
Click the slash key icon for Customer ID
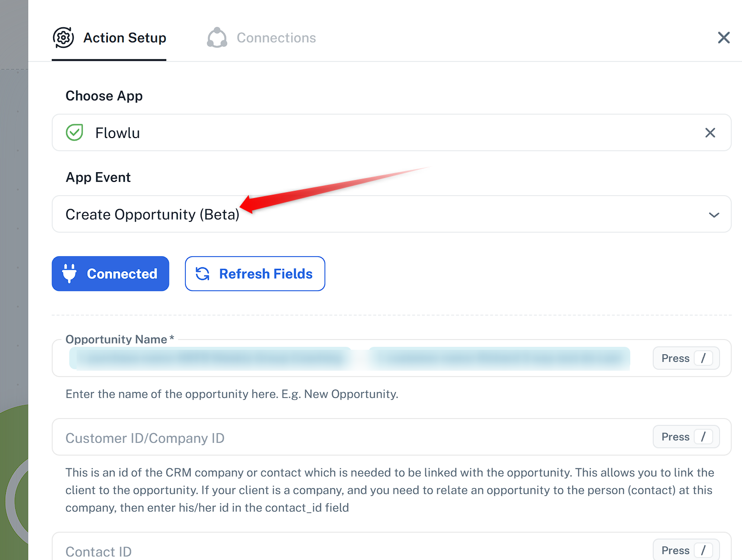703,437
